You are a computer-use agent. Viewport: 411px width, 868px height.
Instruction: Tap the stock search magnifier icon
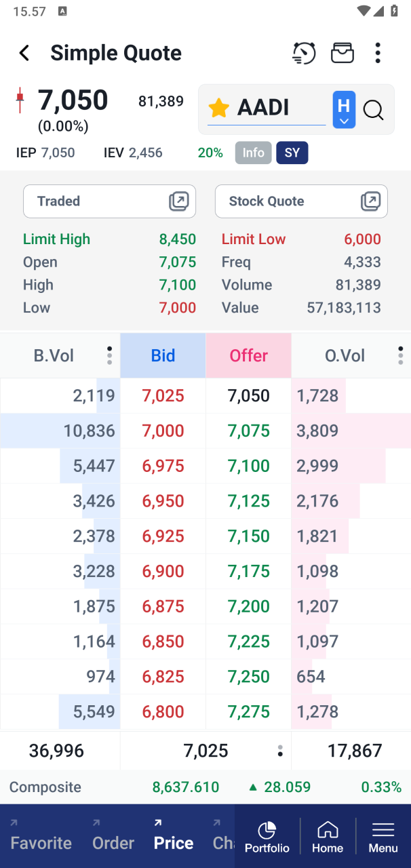[374, 109]
